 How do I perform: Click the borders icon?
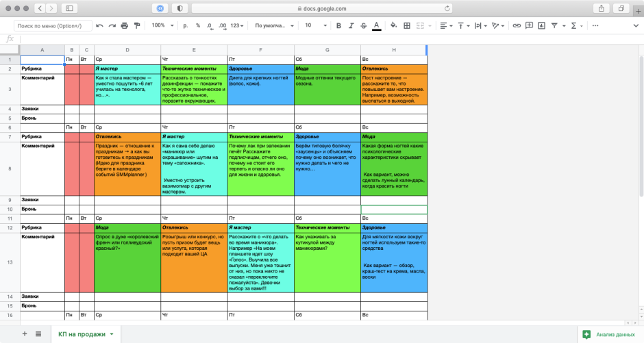tap(407, 25)
